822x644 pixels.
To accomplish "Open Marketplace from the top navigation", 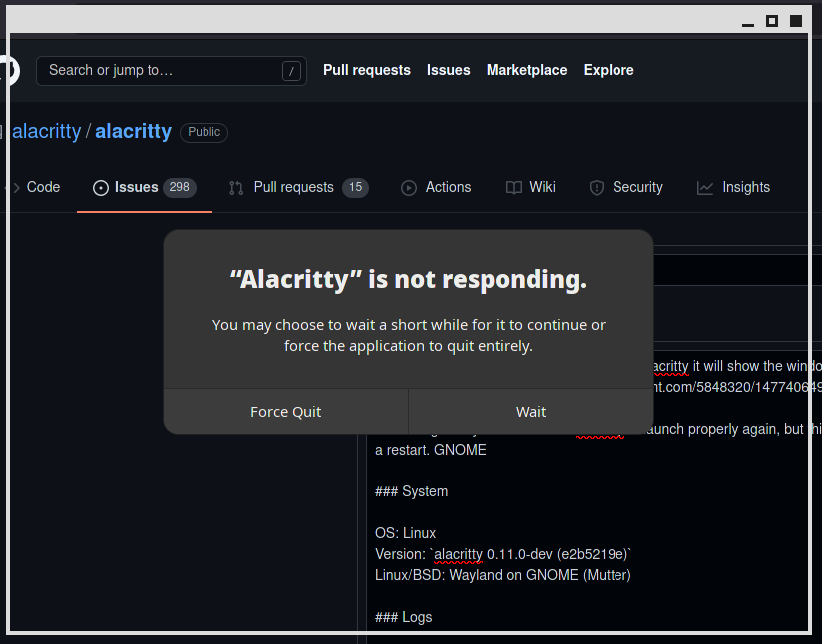I will 527,70.
